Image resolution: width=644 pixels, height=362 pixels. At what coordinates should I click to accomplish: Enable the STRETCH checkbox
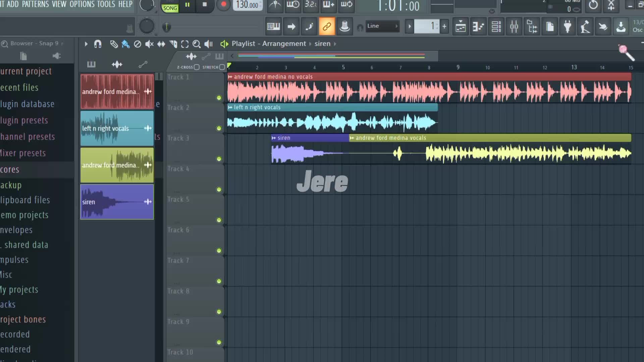[x=222, y=67]
